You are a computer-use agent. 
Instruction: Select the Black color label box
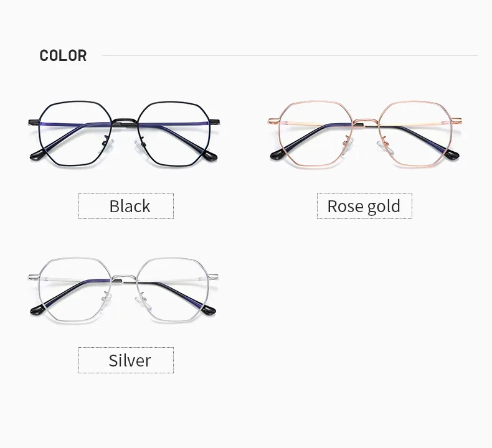click(126, 206)
